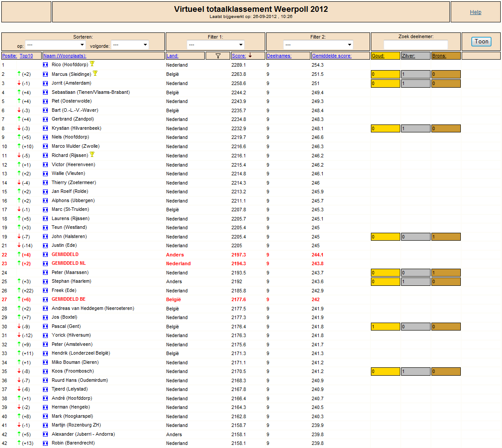
Task: Click the Zoek deelnemer search field
Action: pos(416,44)
